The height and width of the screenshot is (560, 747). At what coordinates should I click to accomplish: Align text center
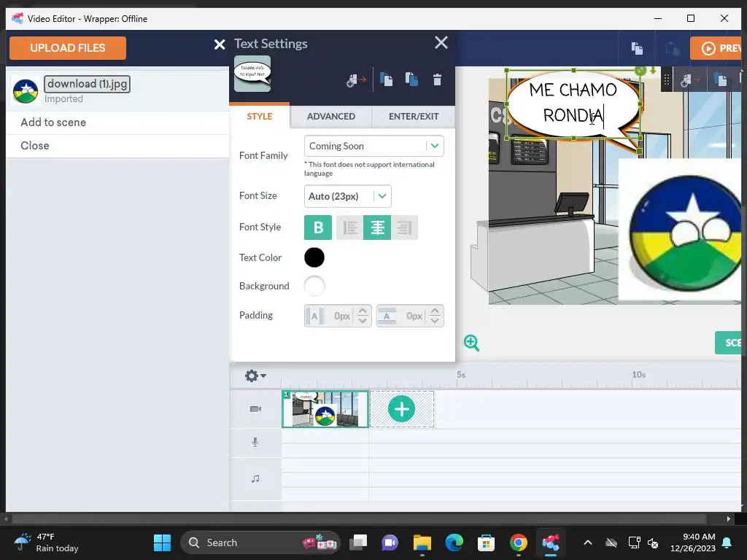[x=377, y=227]
